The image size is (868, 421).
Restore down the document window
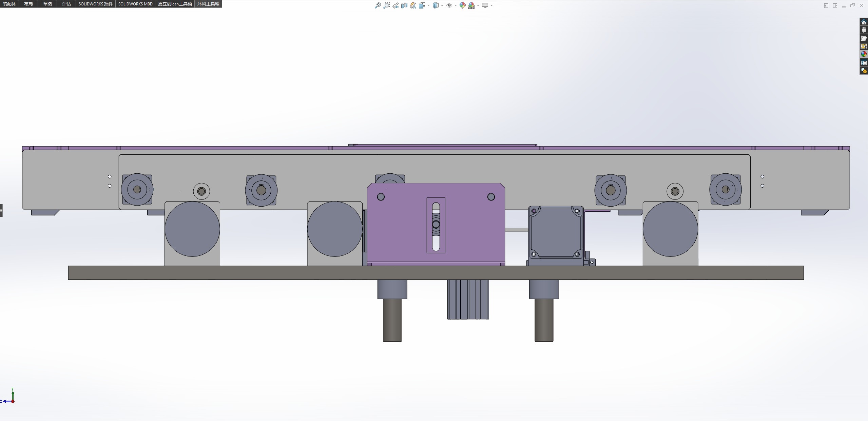point(852,5)
